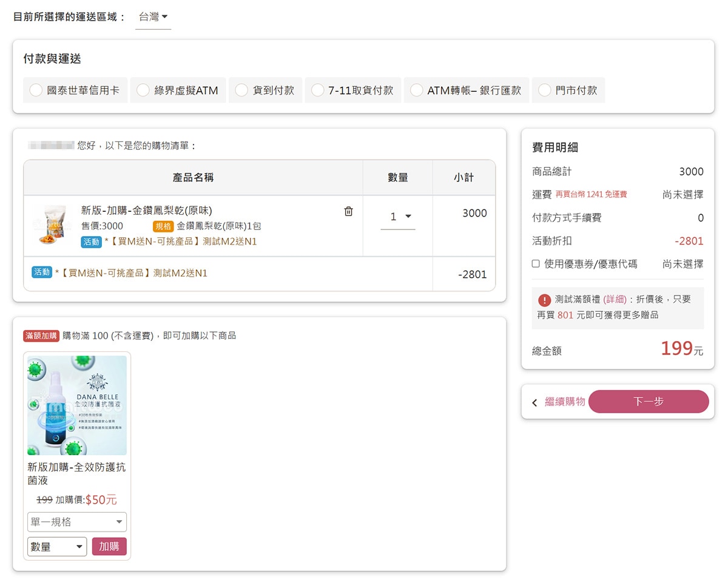728x585 pixels.
Task: Click the red alert icon by 測試滿額禮
Action: pyautogui.click(x=544, y=300)
